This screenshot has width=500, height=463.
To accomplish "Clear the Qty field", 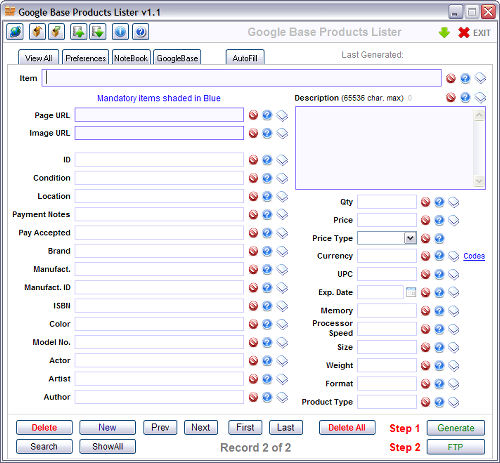I will tap(425, 202).
